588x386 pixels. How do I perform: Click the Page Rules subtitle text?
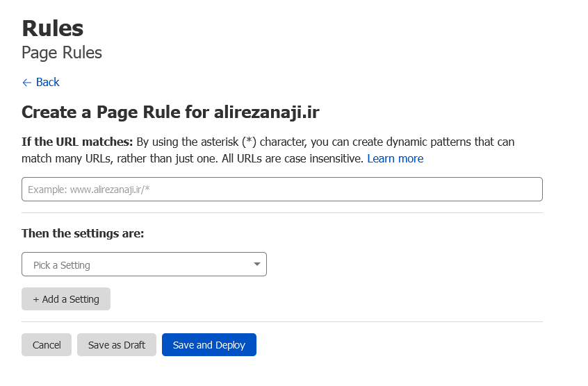pyautogui.click(x=62, y=53)
